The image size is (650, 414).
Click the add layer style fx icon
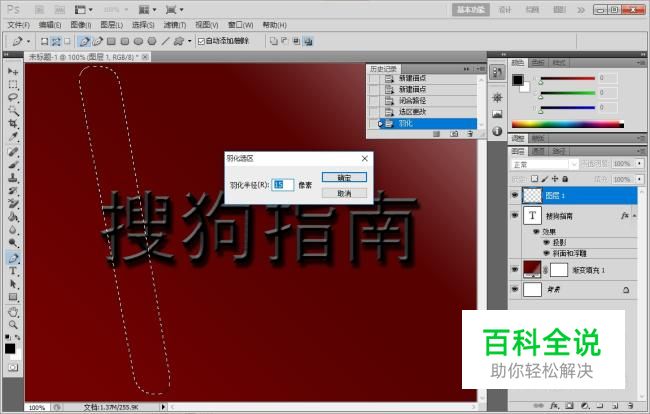point(554,406)
